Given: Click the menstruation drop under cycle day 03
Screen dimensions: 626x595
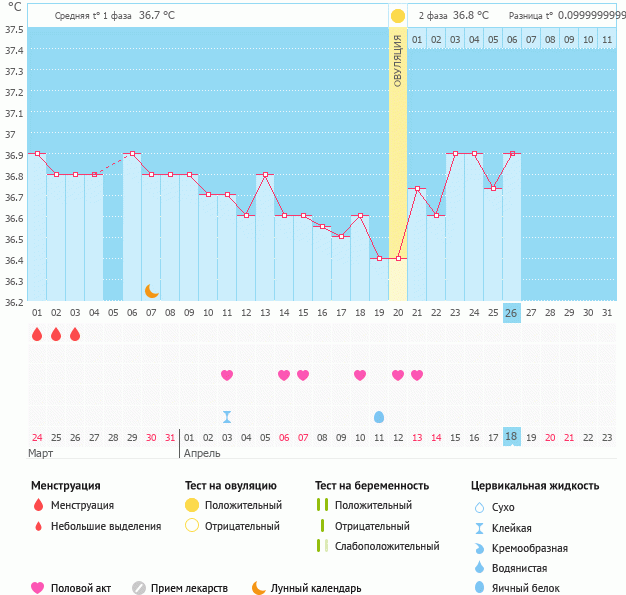Looking at the screenshot, I should point(75,334).
